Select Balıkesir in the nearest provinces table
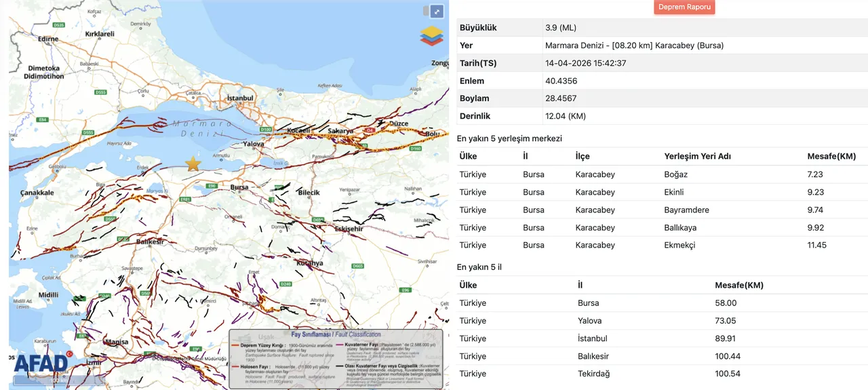This screenshot has height=390, width=868. click(x=593, y=356)
